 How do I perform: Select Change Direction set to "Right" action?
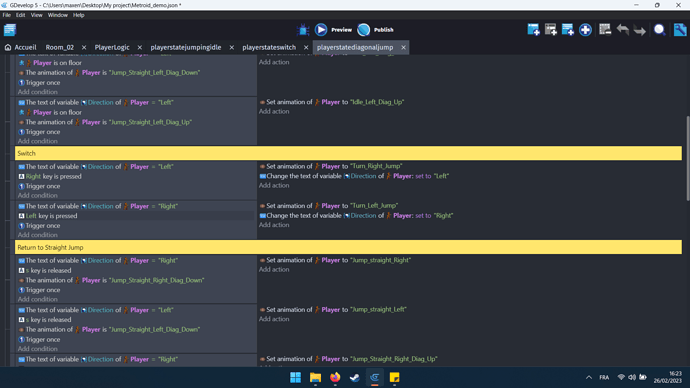(356, 216)
